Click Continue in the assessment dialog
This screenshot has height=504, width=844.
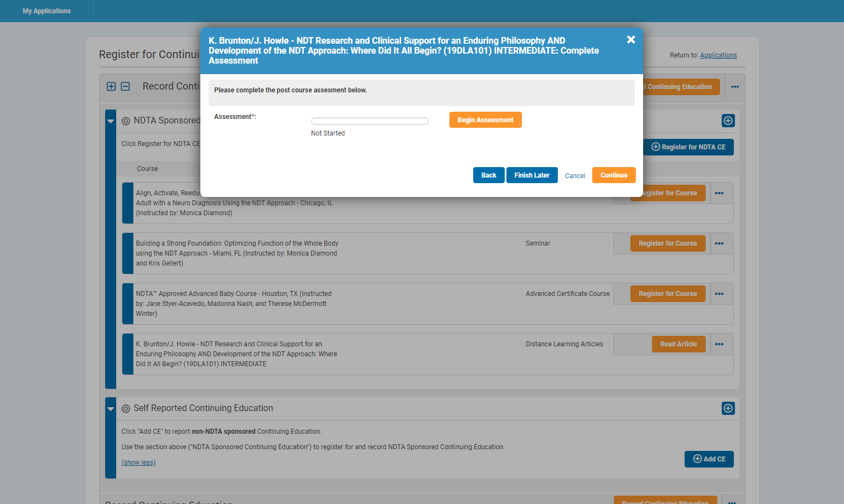tap(614, 175)
